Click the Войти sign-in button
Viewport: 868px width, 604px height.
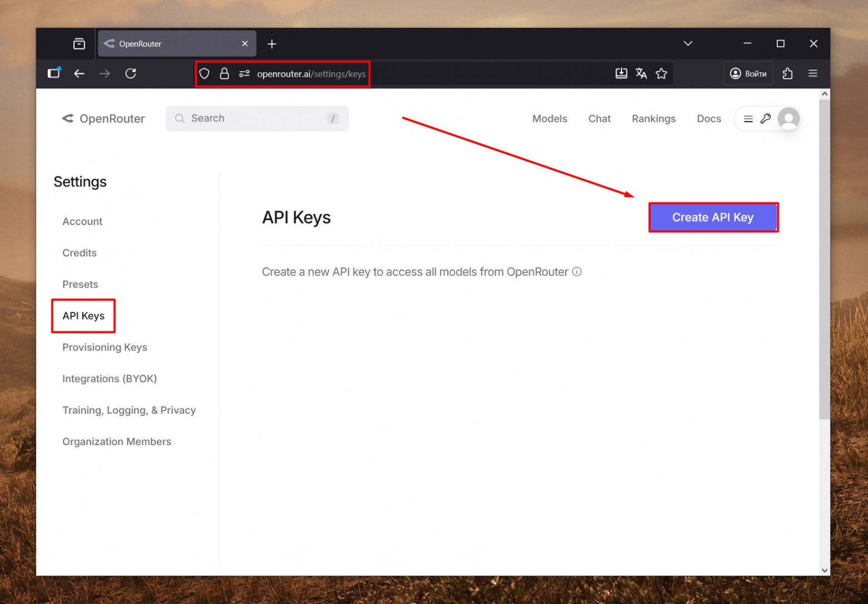(x=748, y=73)
